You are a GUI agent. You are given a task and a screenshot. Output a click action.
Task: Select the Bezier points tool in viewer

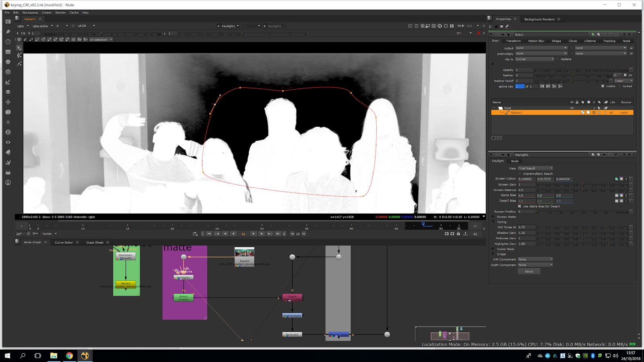point(19,56)
